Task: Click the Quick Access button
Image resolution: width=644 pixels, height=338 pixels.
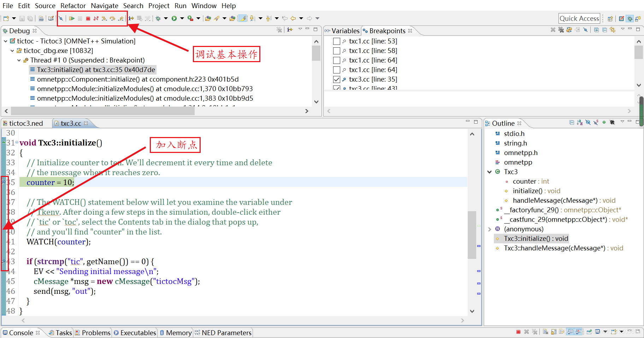Action: coord(579,18)
